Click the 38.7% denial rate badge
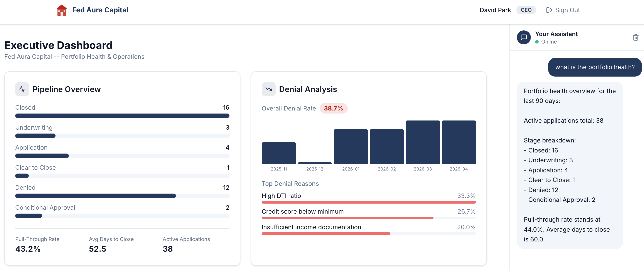Screen dimensions: 644x271 333,108
